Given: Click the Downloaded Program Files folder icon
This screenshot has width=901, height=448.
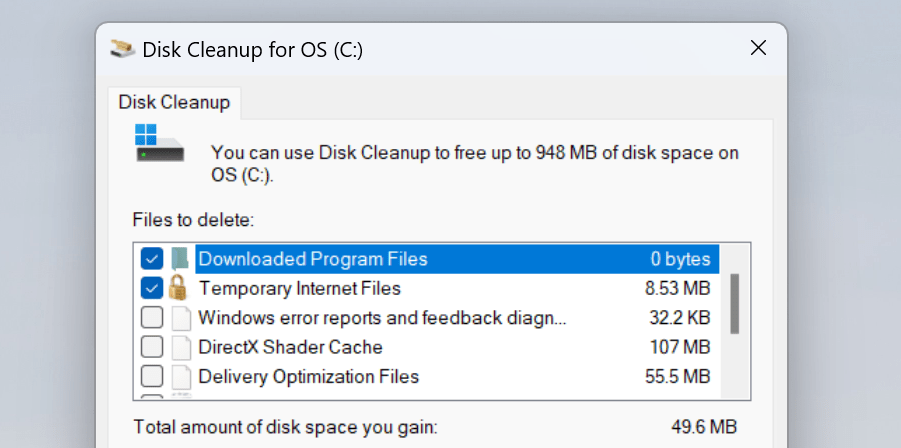Looking at the screenshot, I should [180, 259].
